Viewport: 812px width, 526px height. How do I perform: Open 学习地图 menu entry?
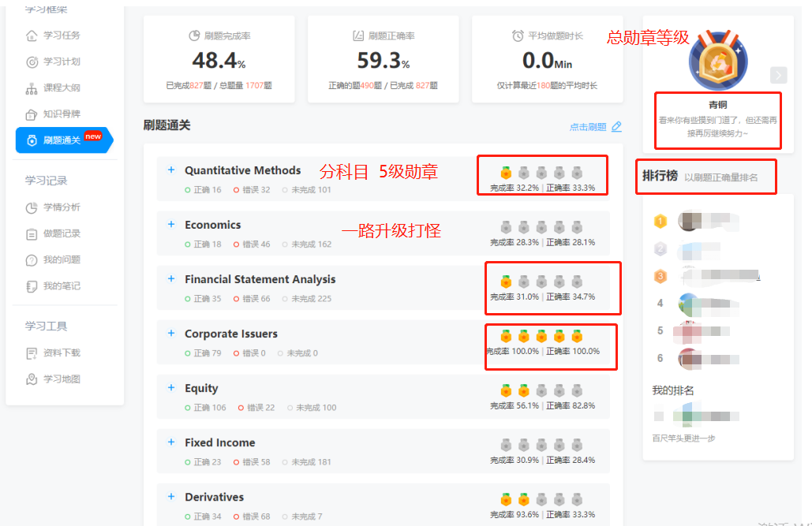coord(53,379)
